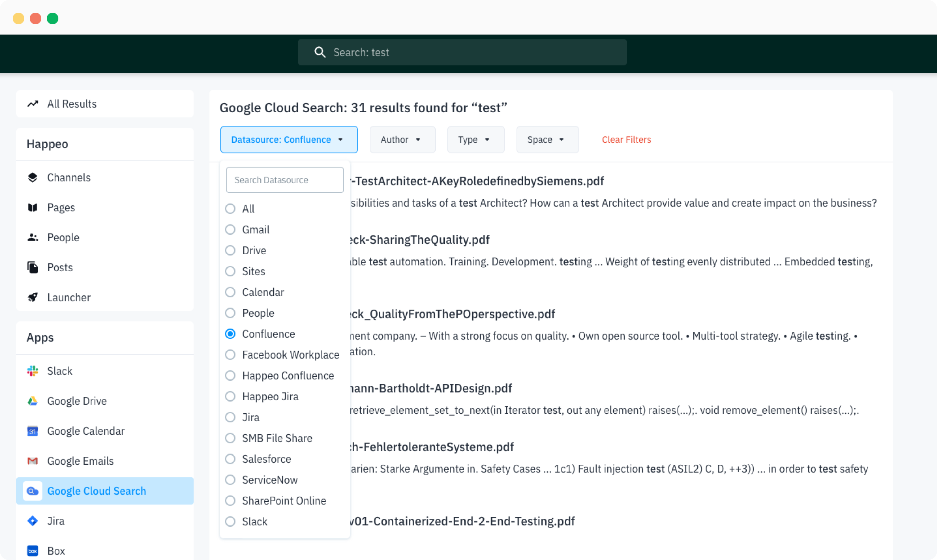
Task: Select Facebook Workplace datasource
Action: (230, 355)
